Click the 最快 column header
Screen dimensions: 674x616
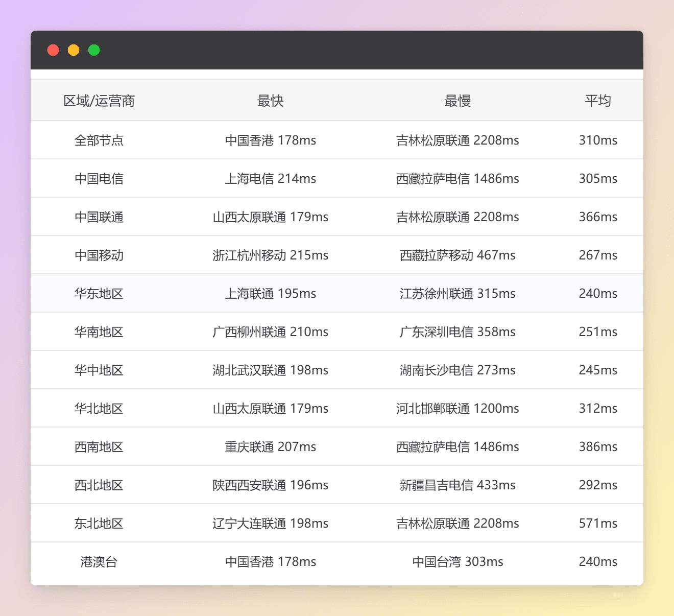pyautogui.click(x=271, y=101)
